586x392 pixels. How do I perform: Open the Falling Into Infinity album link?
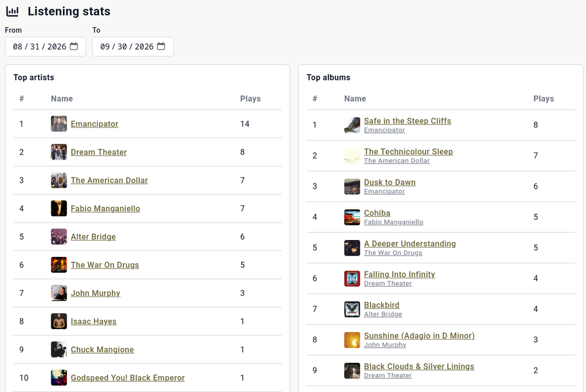[400, 274]
